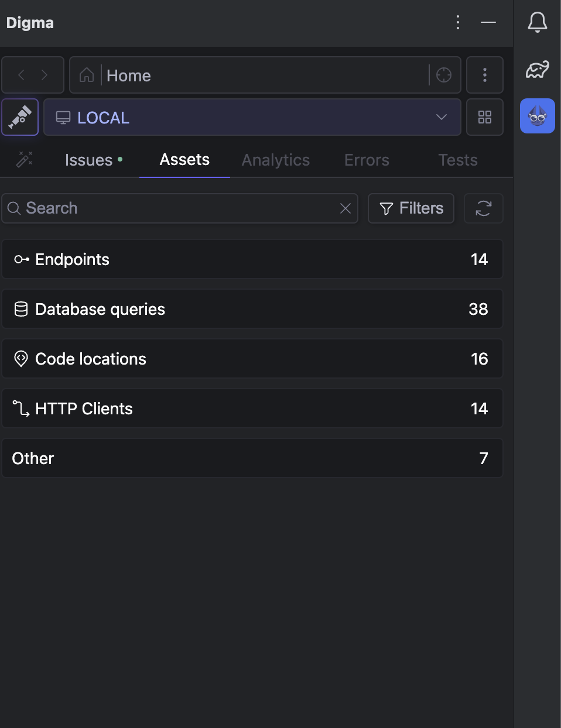Open the Database queries asset category

point(252,309)
